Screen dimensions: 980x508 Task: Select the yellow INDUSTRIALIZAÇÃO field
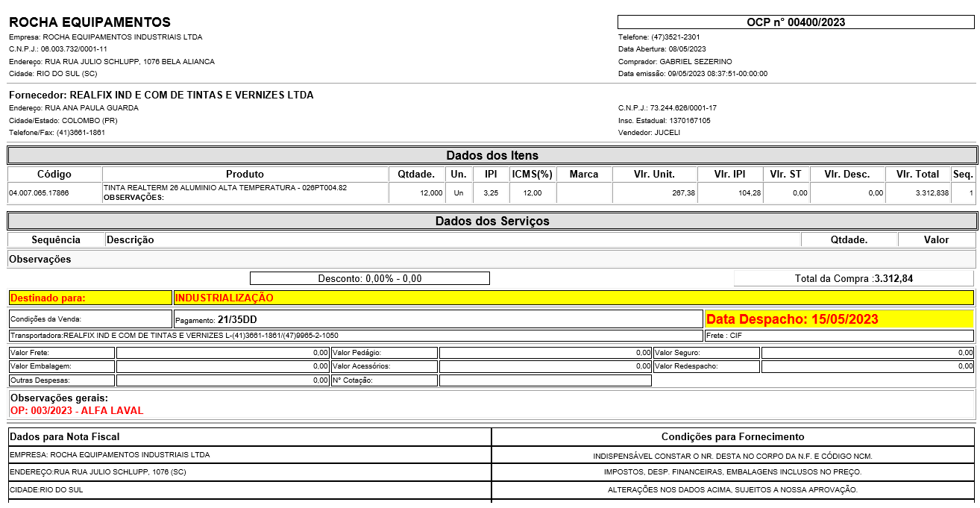pos(573,298)
